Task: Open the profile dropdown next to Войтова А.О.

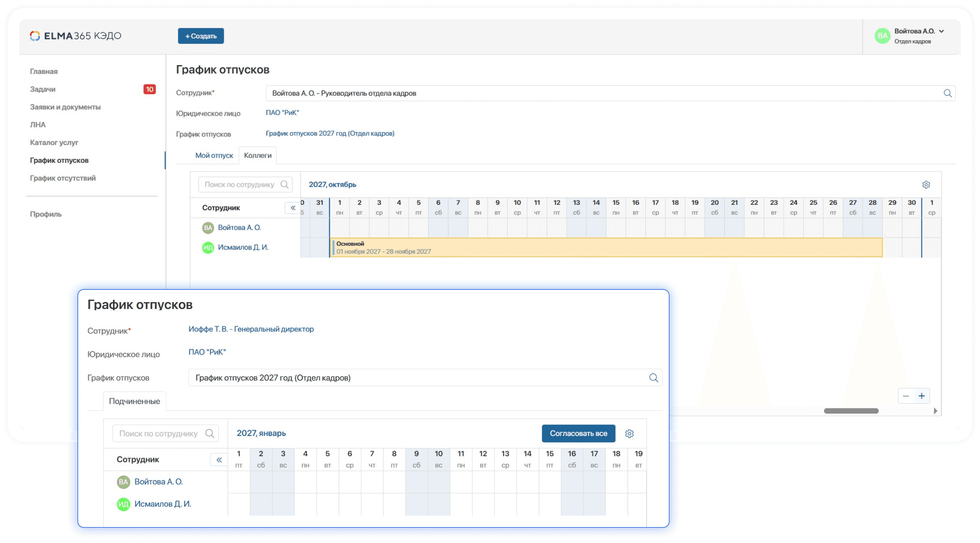Action: pyautogui.click(x=942, y=31)
